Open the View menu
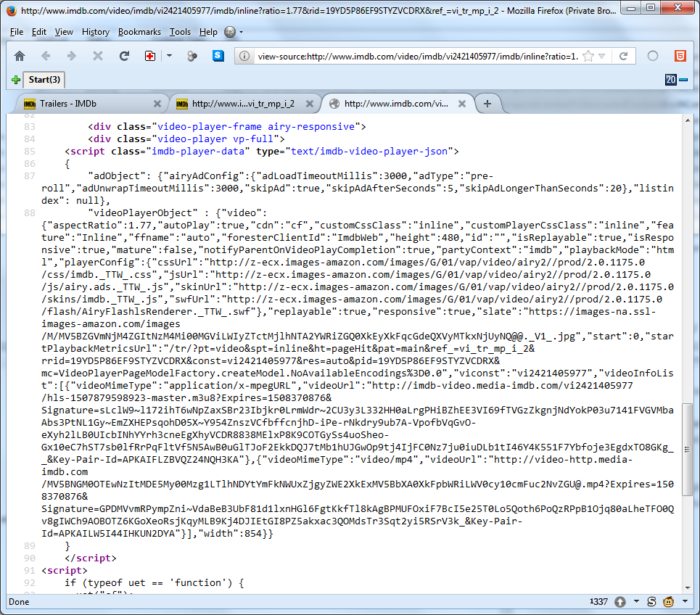 click(64, 32)
